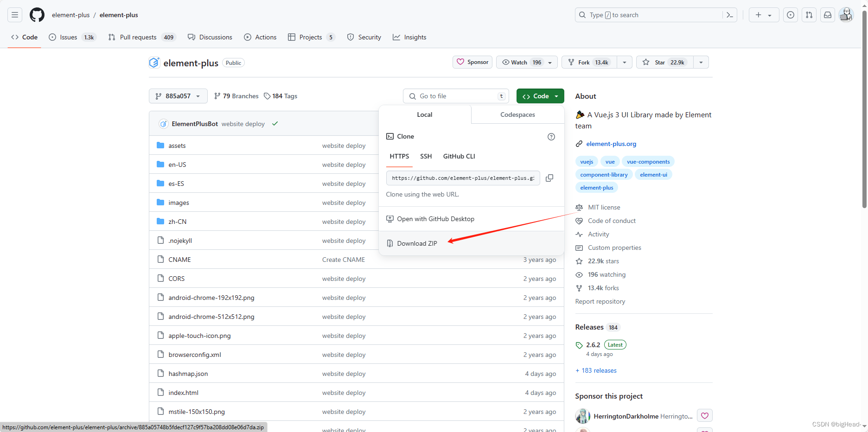Viewport: 868px width, 432px height.
Task: Select the GitHub CLI clone option
Action: click(459, 156)
